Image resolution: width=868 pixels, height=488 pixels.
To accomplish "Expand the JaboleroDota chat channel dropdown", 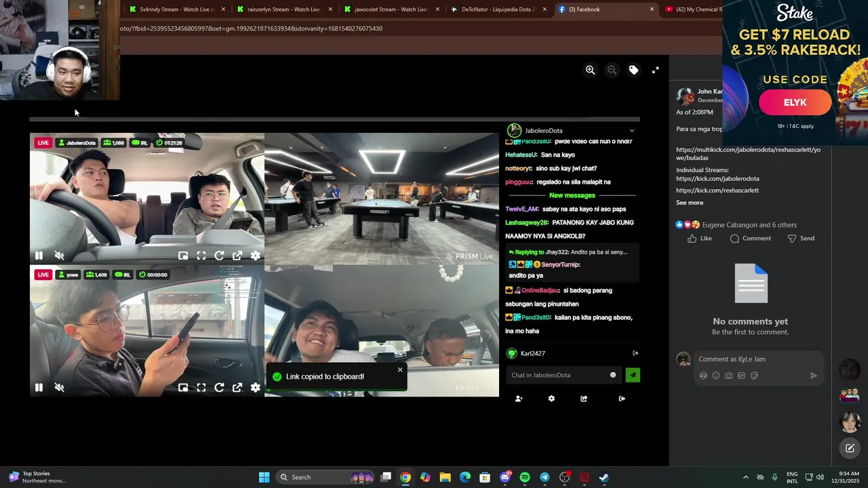I will click(631, 131).
